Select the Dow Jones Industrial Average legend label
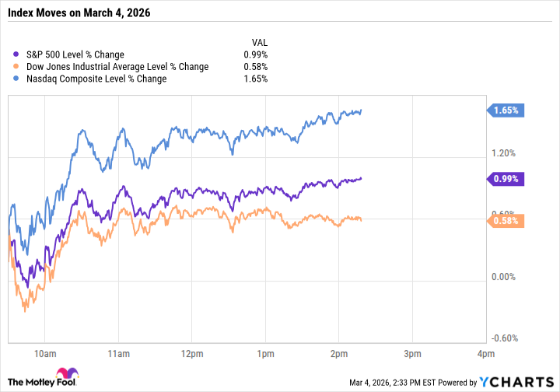The image size is (560, 392). coord(117,66)
